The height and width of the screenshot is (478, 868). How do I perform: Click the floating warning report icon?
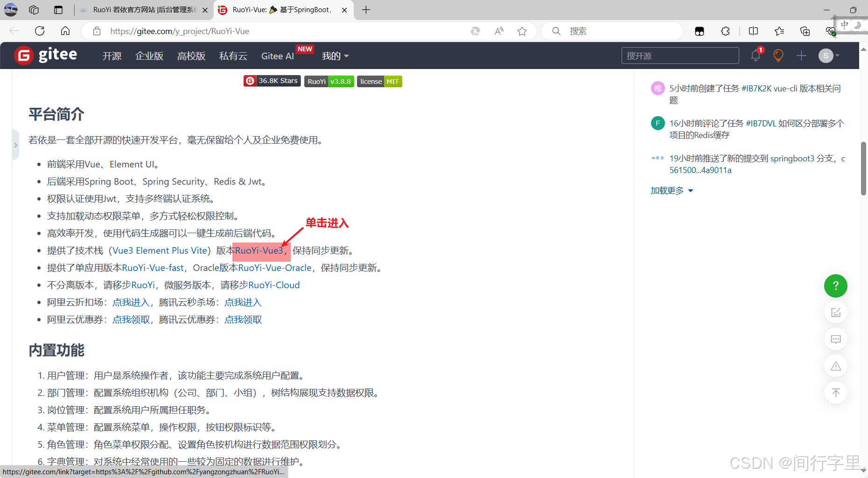[836, 366]
